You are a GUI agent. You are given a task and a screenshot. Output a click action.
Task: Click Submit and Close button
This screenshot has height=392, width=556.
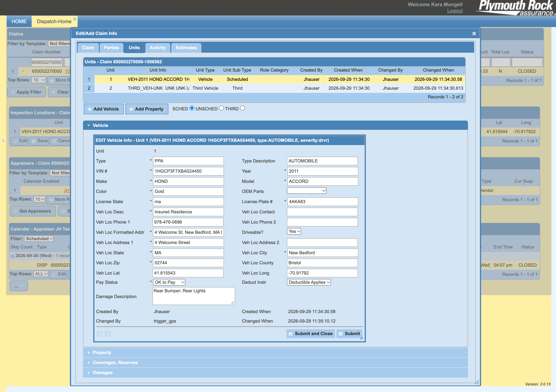pyautogui.click(x=310, y=334)
